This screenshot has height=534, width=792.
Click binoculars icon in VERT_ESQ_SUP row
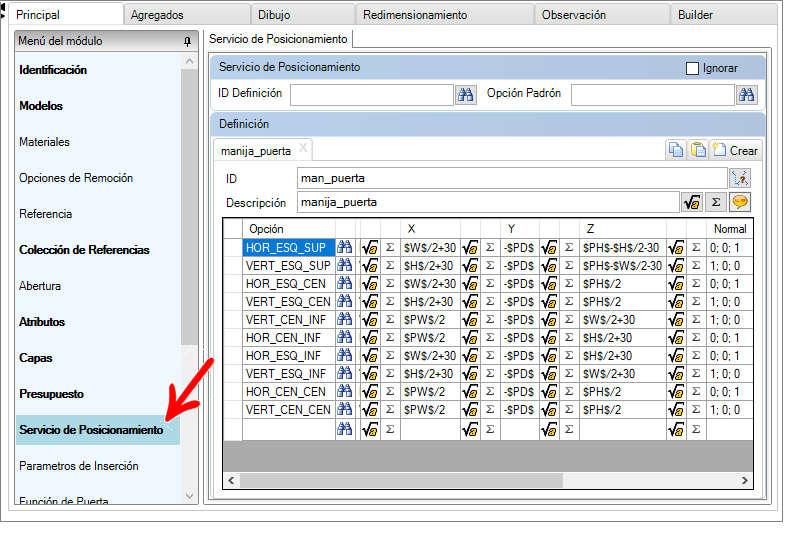click(345, 265)
